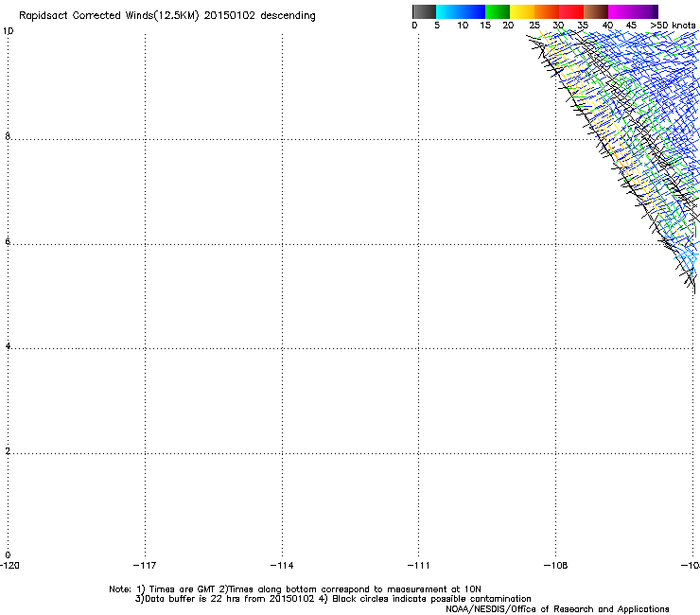700x615 pixels.
Task: Click latitude axis label '8'
Action: (8, 136)
